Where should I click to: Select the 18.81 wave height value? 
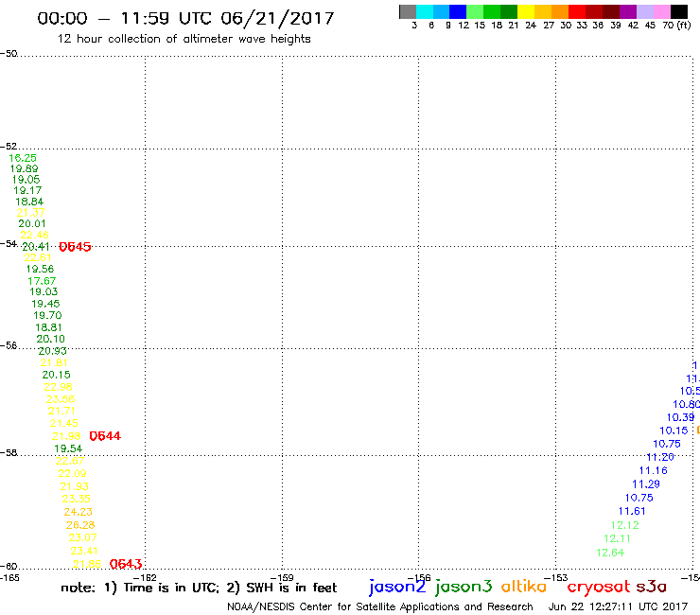tap(48, 327)
